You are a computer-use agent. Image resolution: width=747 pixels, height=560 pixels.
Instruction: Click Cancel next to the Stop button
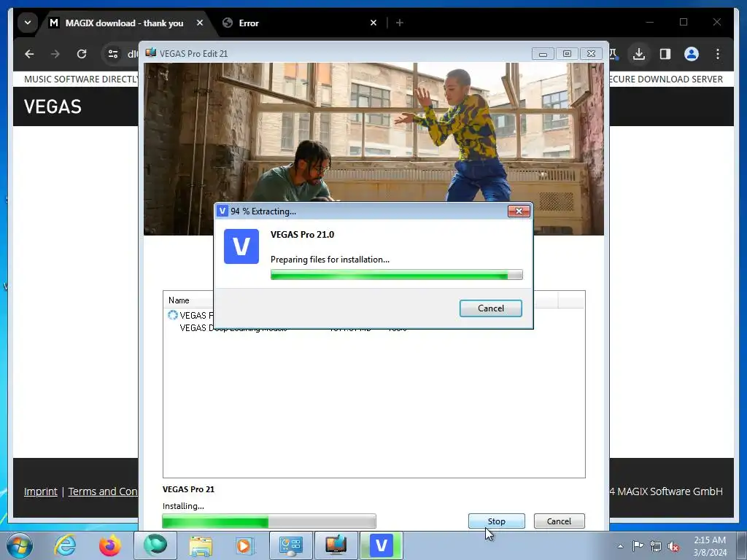[559, 521]
